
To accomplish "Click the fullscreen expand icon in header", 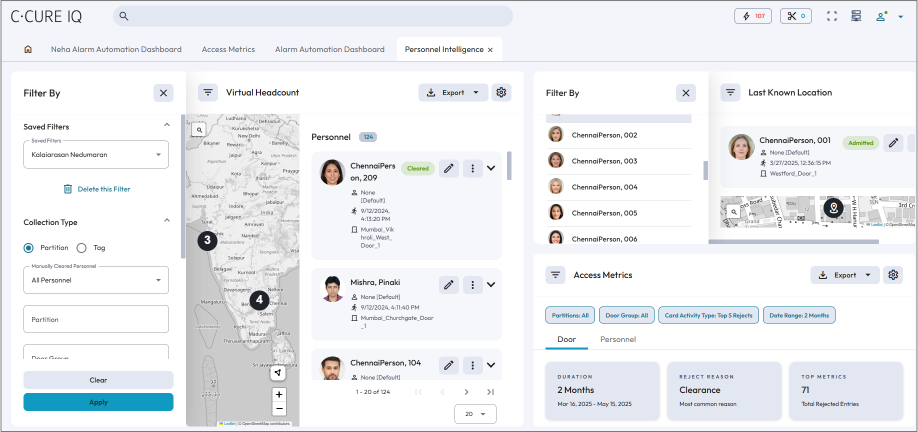I will [x=831, y=16].
